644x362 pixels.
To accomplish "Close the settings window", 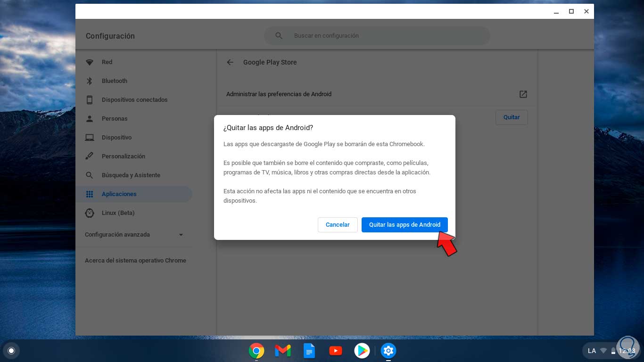I will click(x=586, y=11).
